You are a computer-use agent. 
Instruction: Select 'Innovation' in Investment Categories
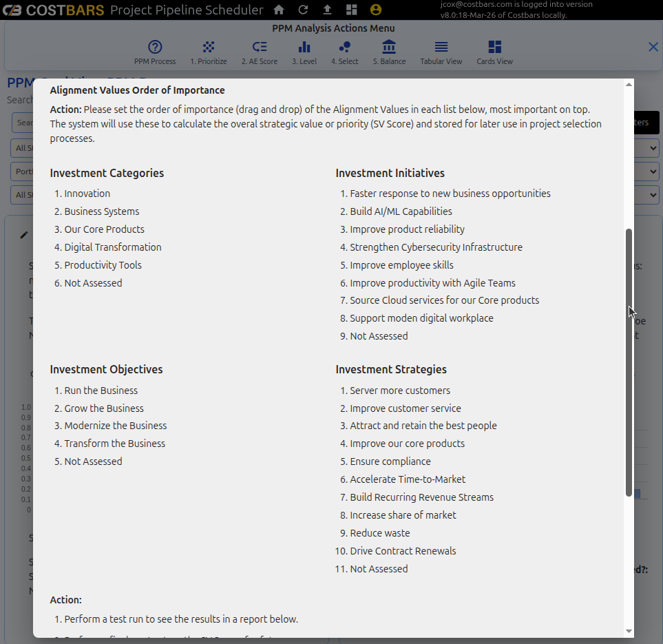tap(87, 194)
